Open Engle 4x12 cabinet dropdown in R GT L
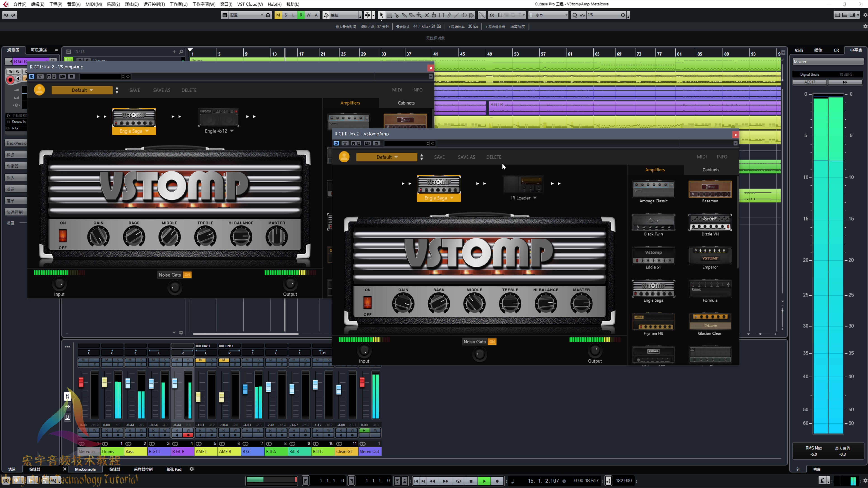Screen dimensions: 868x488 point(219,131)
